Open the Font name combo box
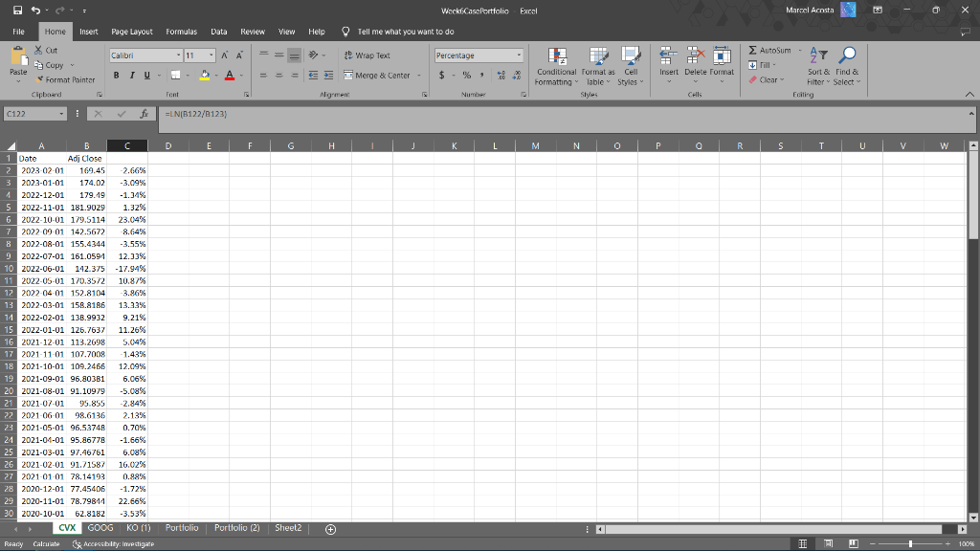The width and height of the screenshot is (980, 551). click(145, 55)
